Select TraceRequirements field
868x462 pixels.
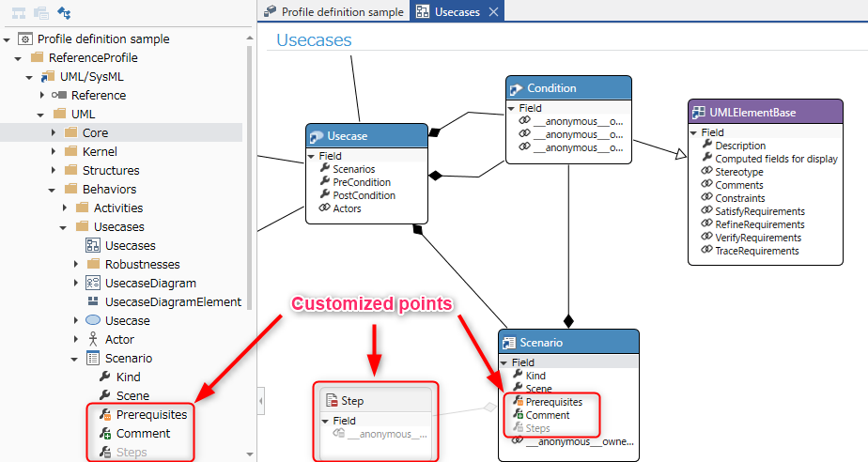coord(757,251)
